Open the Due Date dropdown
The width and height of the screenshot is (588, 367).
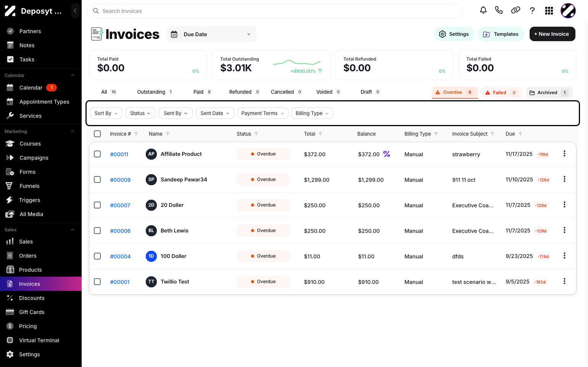coord(211,34)
